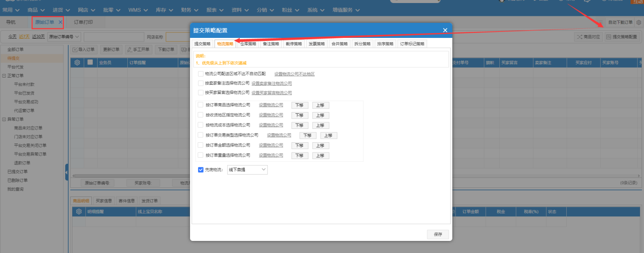Close the 提交策略配置 dialog
The height and width of the screenshot is (253, 644).
[445, 30]
